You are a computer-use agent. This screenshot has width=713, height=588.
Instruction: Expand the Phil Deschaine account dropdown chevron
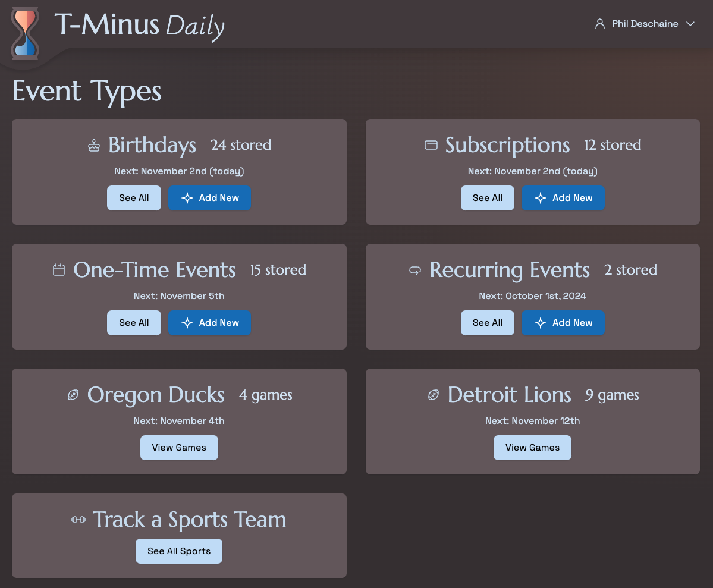tap(690, 24)
